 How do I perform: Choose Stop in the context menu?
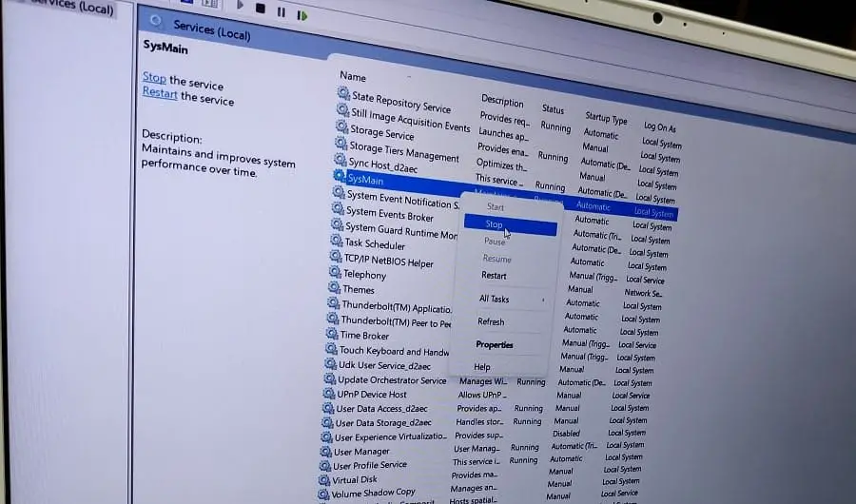(x=511, y=224)
